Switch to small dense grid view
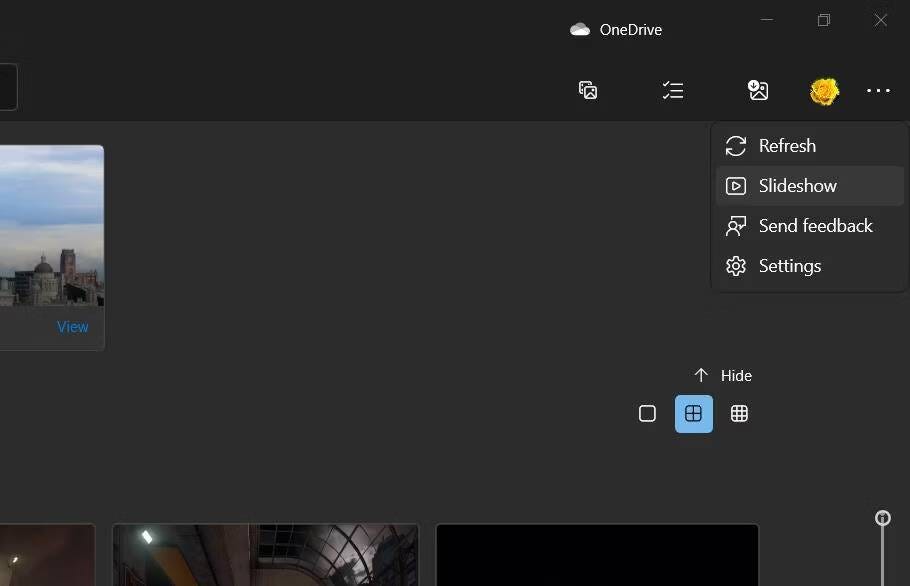The height and width of the screenshot is (586, 910). pyautogui.click(x=739, y=414)
